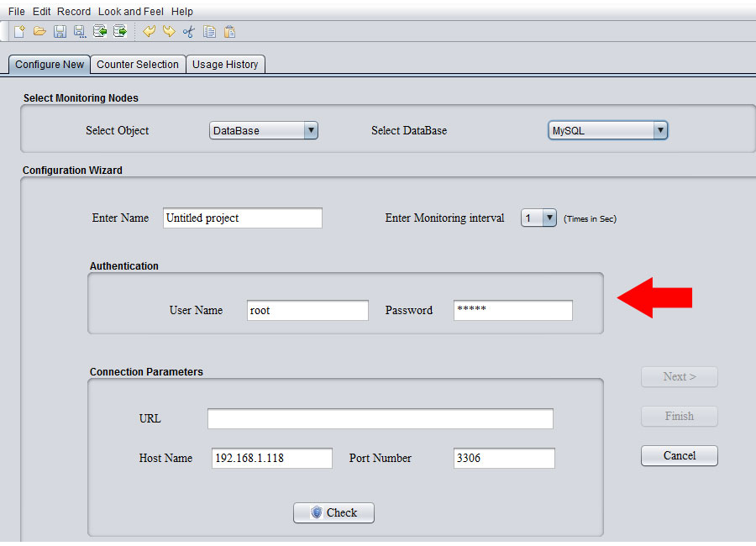The width and height of the screenshot is (756, 546).
Task: Click the Redo arrow icon
Action: [169, 31]
